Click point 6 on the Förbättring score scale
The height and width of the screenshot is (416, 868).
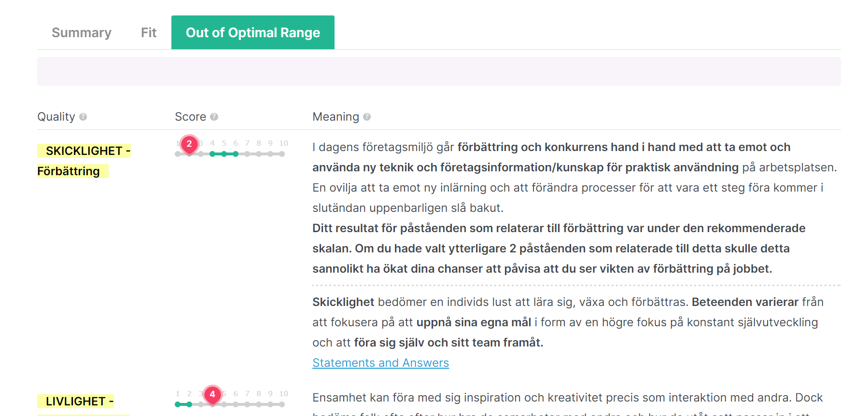click(236, 154)
